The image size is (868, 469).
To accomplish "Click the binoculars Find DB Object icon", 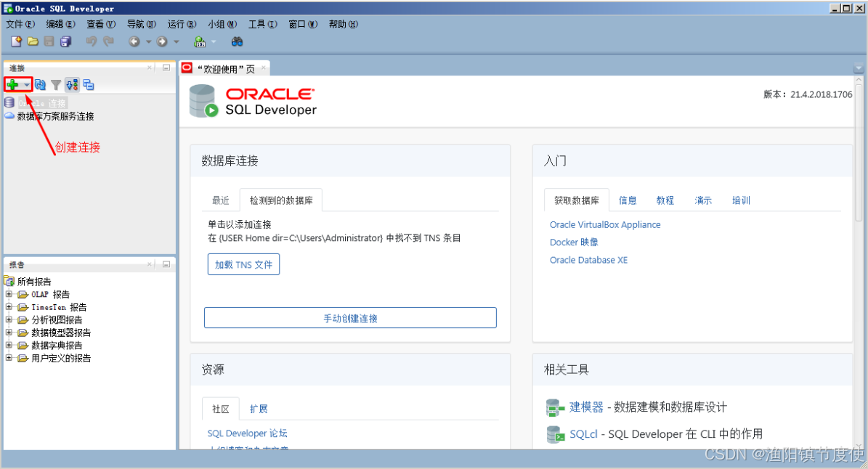I will 237,41.
